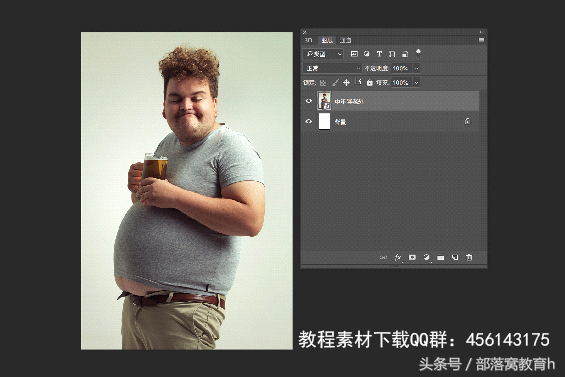Filter layers by smart object icon
The width and height of the screenshot is (565, 377).
tap(405, 54)
